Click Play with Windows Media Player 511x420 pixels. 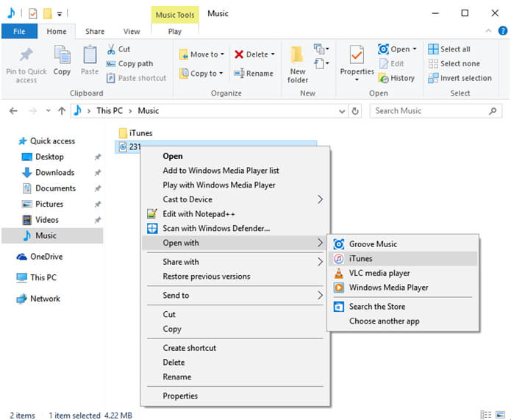tap(235, 185)
